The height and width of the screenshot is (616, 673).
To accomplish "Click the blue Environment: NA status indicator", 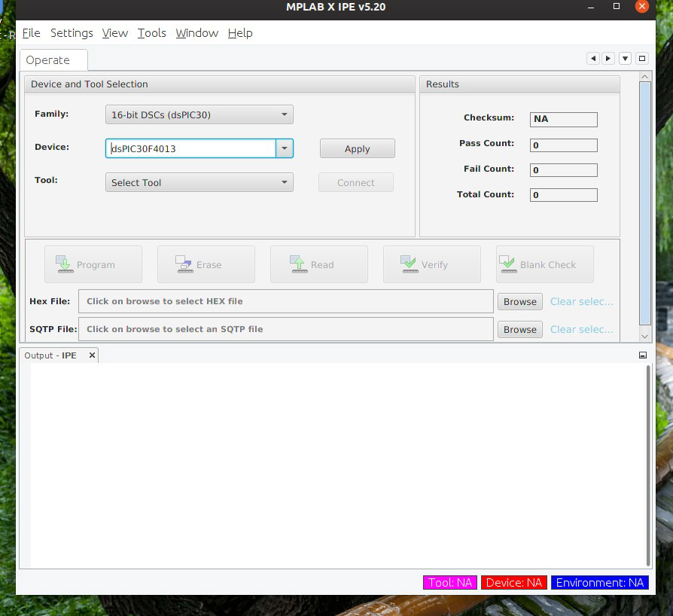I will [600, 583].
